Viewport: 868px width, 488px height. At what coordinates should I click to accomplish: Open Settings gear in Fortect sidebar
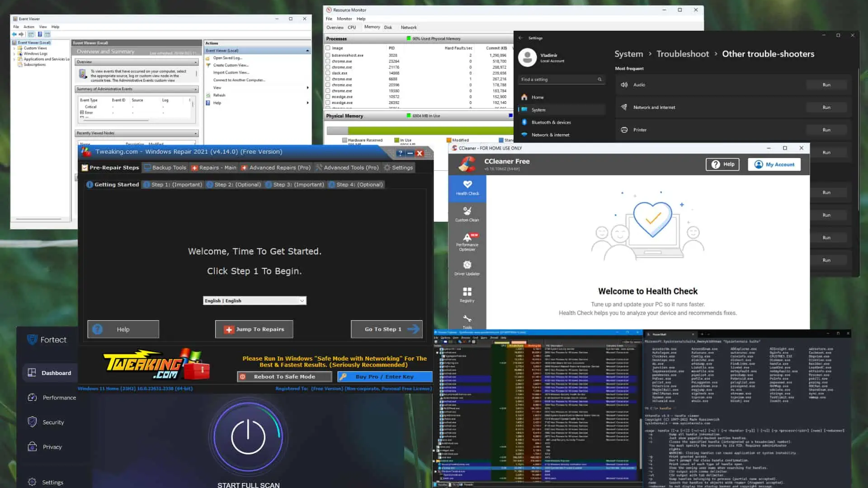coord(32,482)
